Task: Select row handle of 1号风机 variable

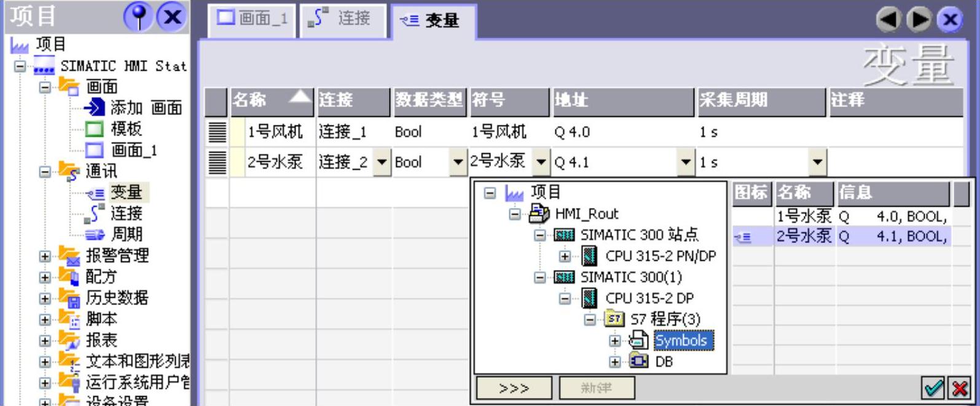Action: pos(217,132)
